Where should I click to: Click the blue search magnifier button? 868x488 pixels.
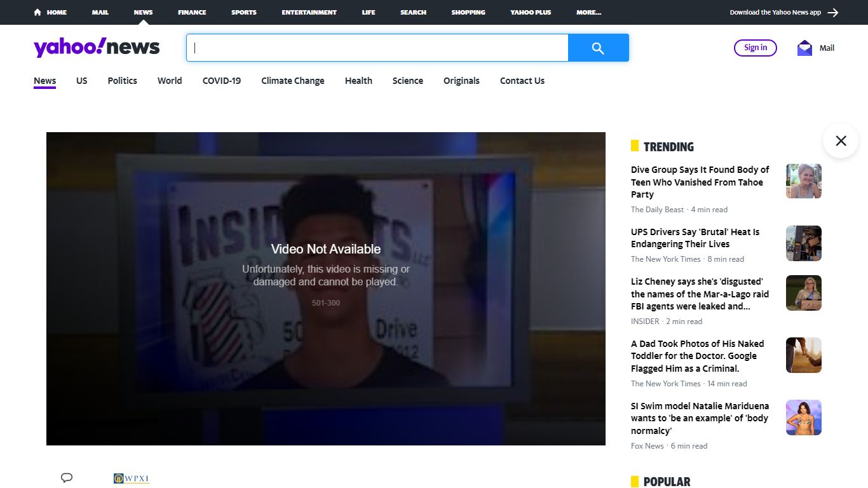click(598, 48)
